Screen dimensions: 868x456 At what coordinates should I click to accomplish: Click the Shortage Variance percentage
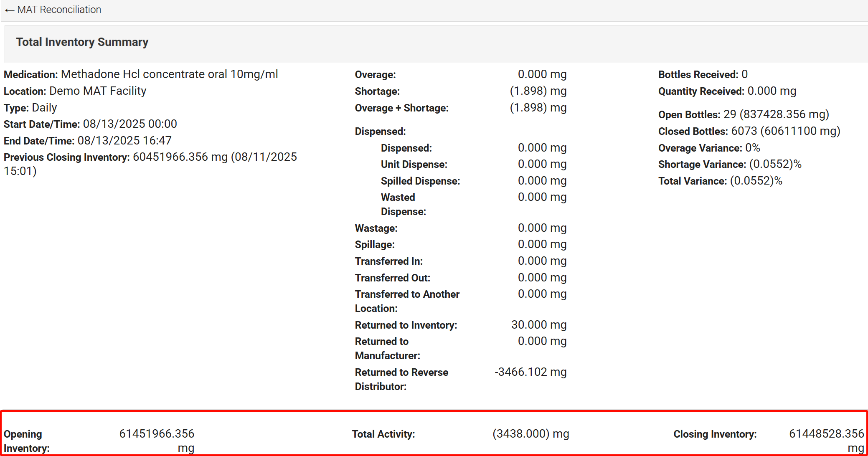[x=775, y=164]
